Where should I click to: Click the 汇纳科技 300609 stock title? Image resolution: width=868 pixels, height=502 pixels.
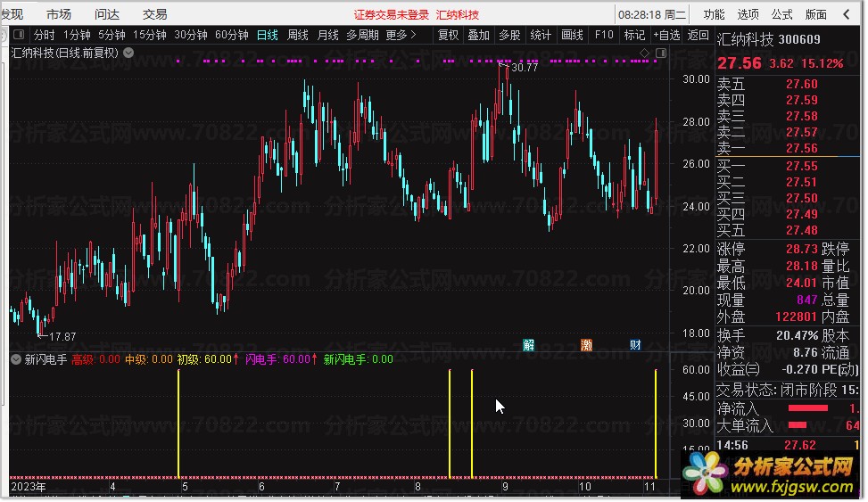click(769, 39)
